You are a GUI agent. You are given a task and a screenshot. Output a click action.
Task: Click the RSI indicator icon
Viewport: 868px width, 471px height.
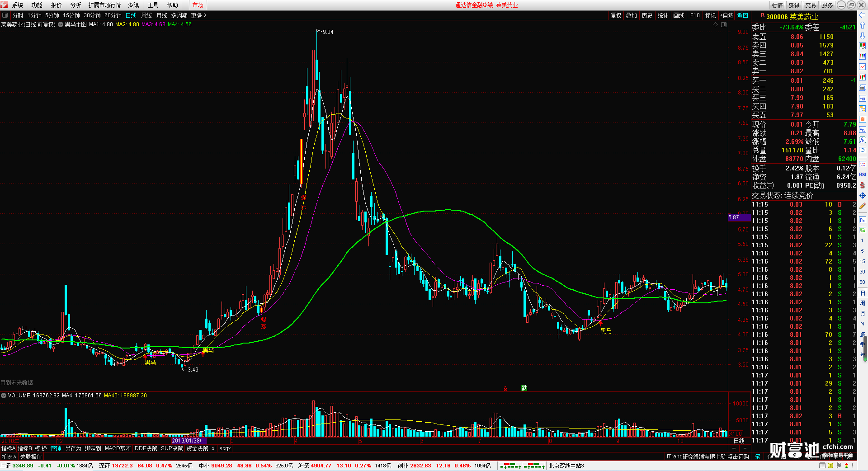coord(863,174)
